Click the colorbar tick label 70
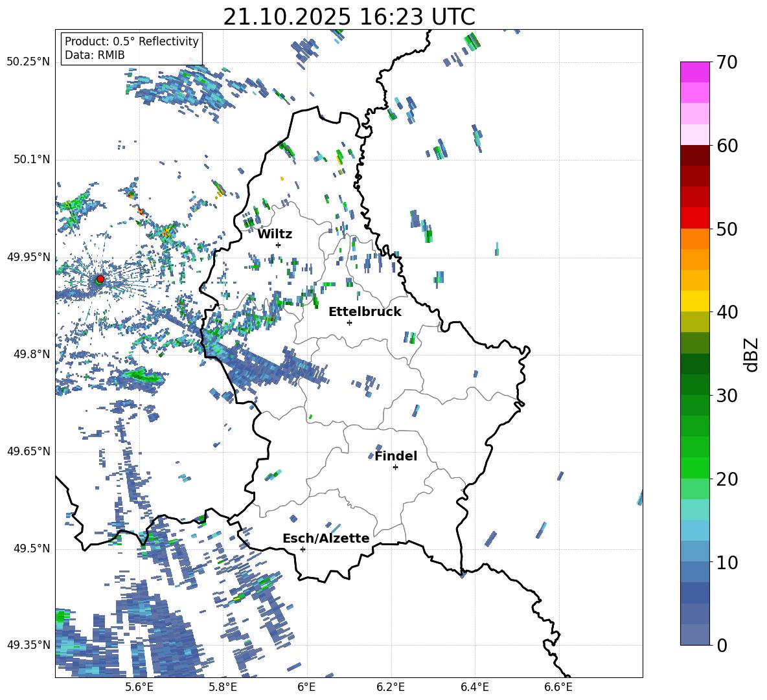Screen dimensions: 767x700 pyautogui.click(x=727, y=62)
